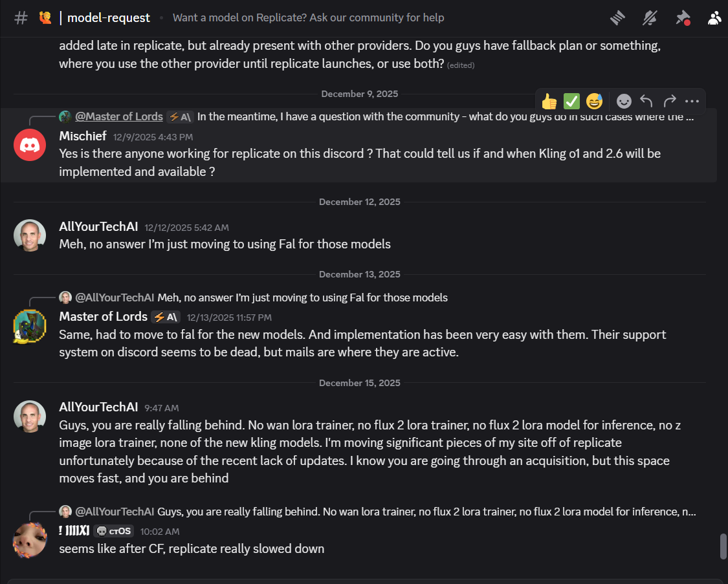Viewport: 728px width, 584px height.
Task: Open Mischief's user profile name
Action: pyautogui.click(x=83, y=136)
